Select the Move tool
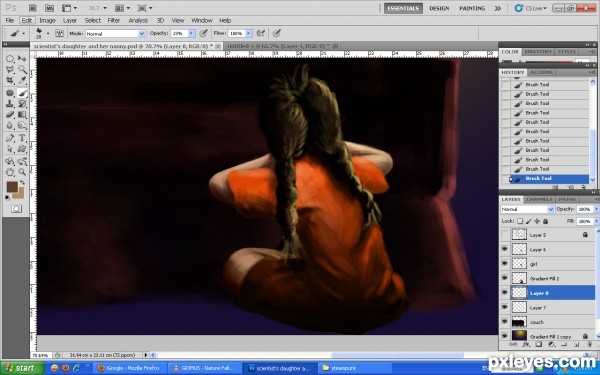Screen dimensions: 600x375 click(22, 59)
